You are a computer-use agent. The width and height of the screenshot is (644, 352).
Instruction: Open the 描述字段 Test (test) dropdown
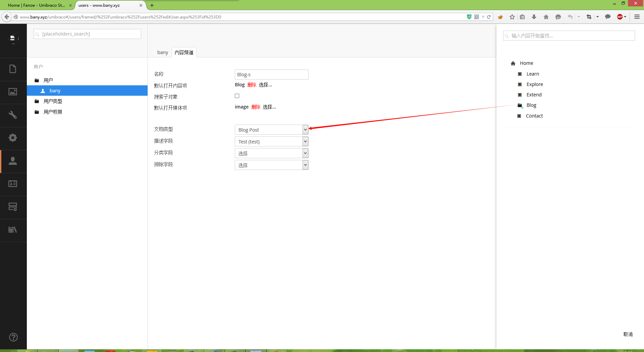tap(271, 141)
